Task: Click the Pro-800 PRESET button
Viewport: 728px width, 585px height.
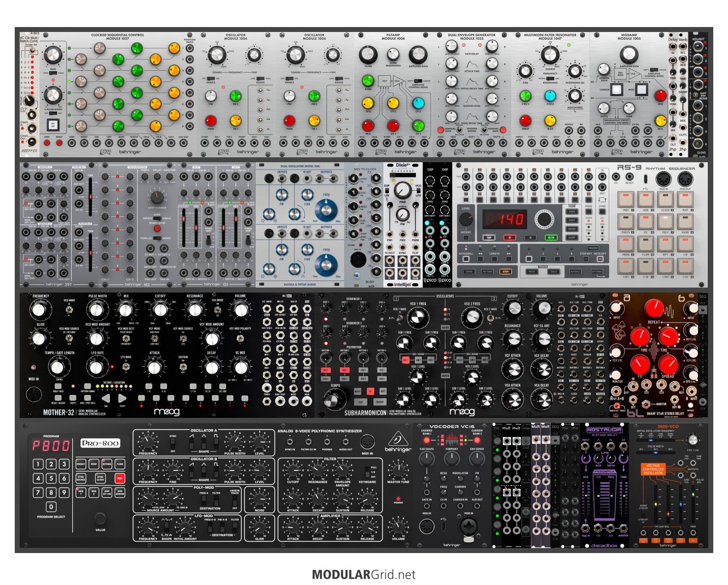Action: 81,464
